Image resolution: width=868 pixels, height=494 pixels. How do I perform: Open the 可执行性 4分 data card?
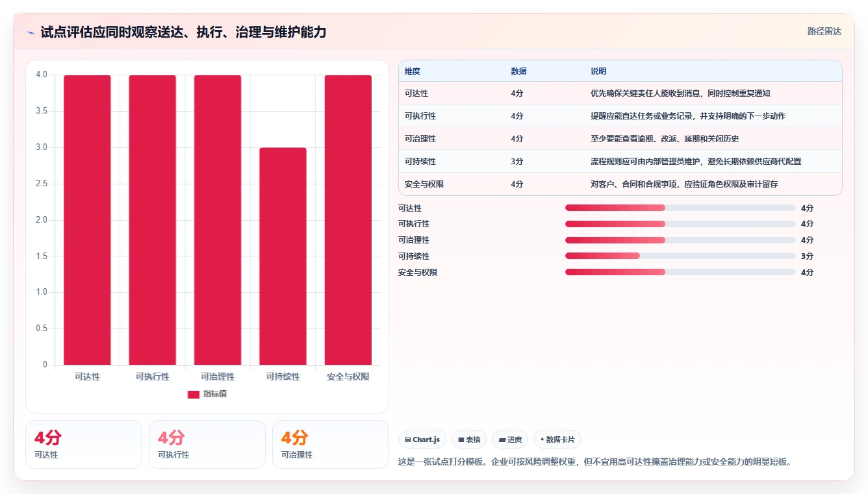pos(207,444)
